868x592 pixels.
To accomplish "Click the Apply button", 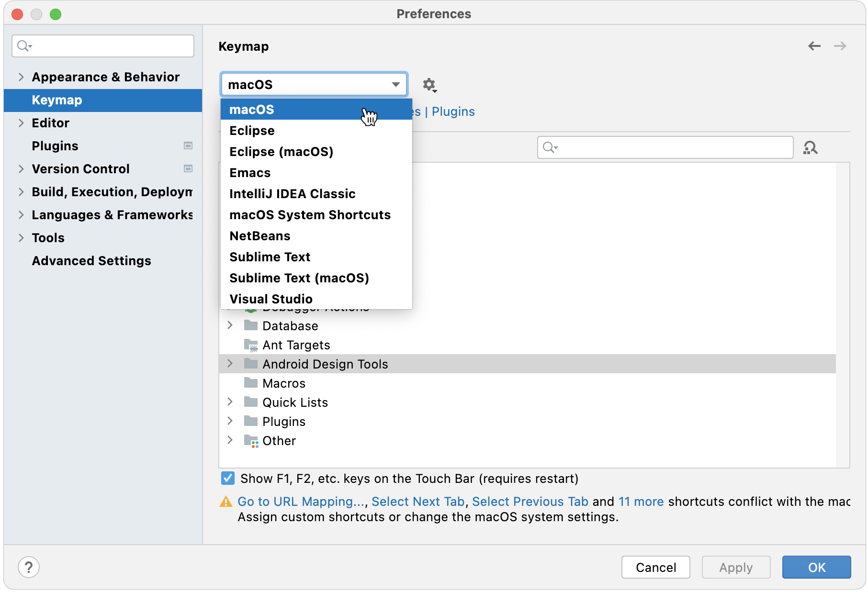I will coord(735,567).
